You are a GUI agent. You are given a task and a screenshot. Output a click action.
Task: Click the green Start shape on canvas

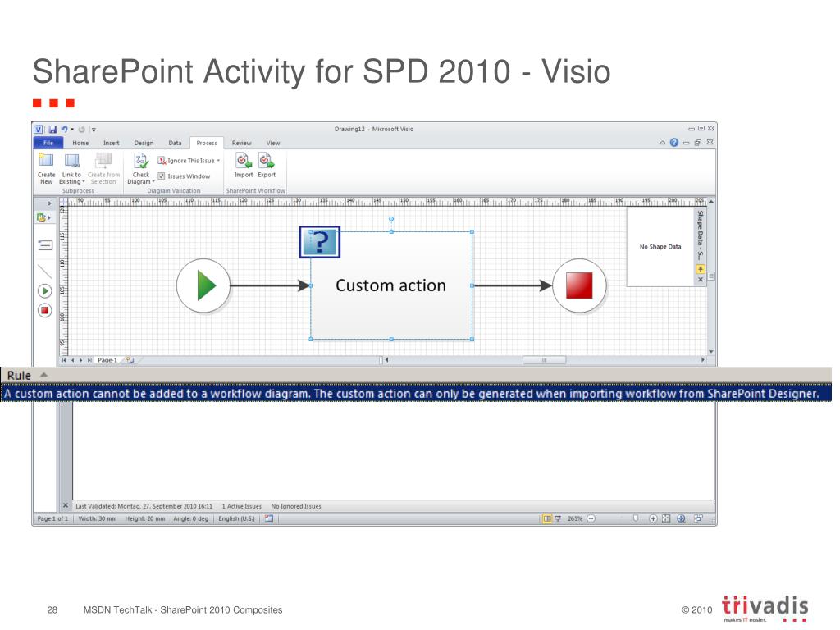(x=203, y=285)
